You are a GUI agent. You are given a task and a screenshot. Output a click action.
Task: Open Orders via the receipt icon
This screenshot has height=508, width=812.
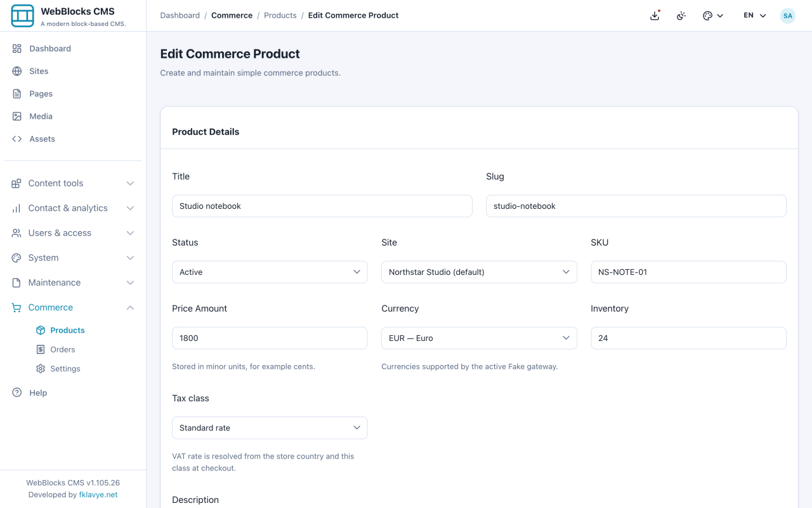pos(41,349)
